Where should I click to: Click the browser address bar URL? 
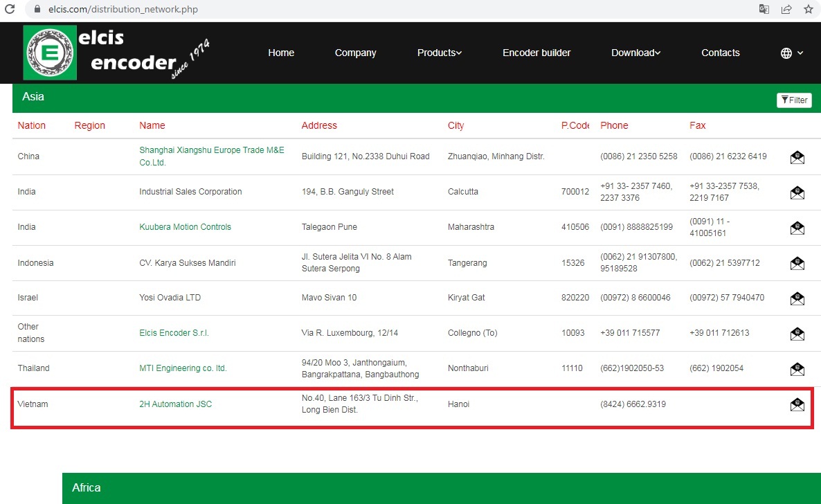pyautogui.click(x=123, y=10)
